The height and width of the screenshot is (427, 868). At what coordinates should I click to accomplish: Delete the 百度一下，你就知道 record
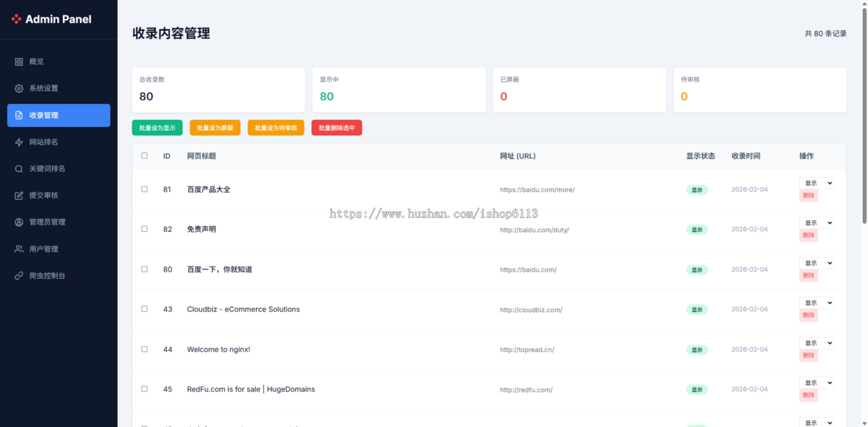[809, 275]
